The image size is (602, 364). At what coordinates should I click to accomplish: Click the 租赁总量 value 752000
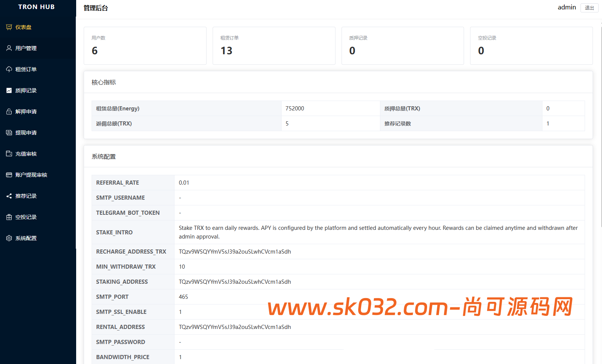tap(295, 109)
